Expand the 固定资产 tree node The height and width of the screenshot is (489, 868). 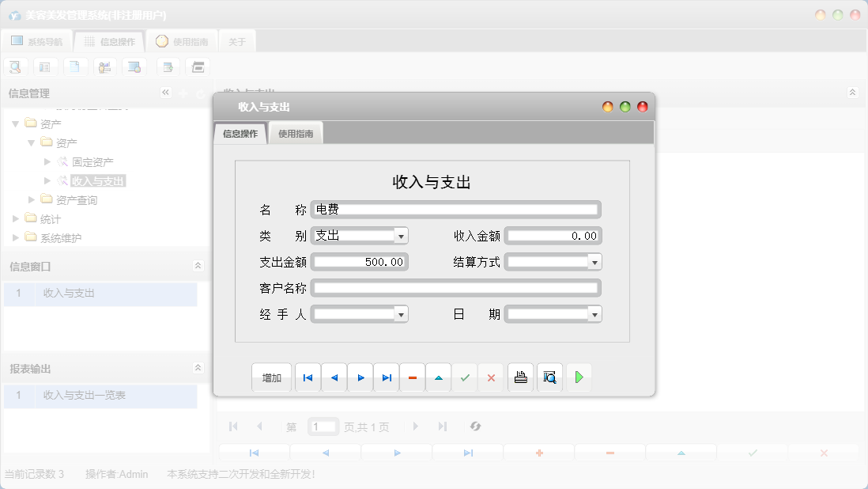click(47, 161)
